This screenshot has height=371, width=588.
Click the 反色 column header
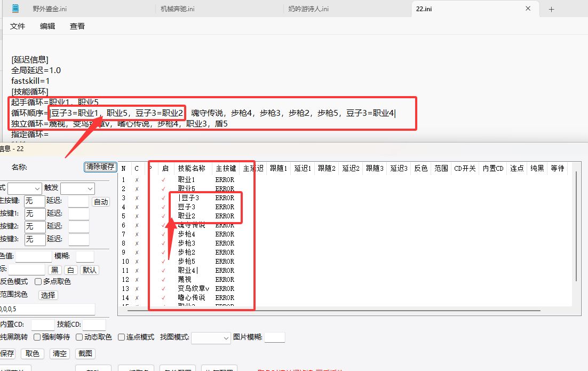(421, 169)
